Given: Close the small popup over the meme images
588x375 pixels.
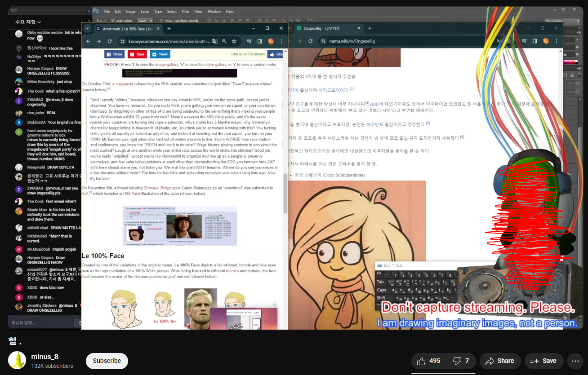Looking at the screenshot, I should (275, 304).
